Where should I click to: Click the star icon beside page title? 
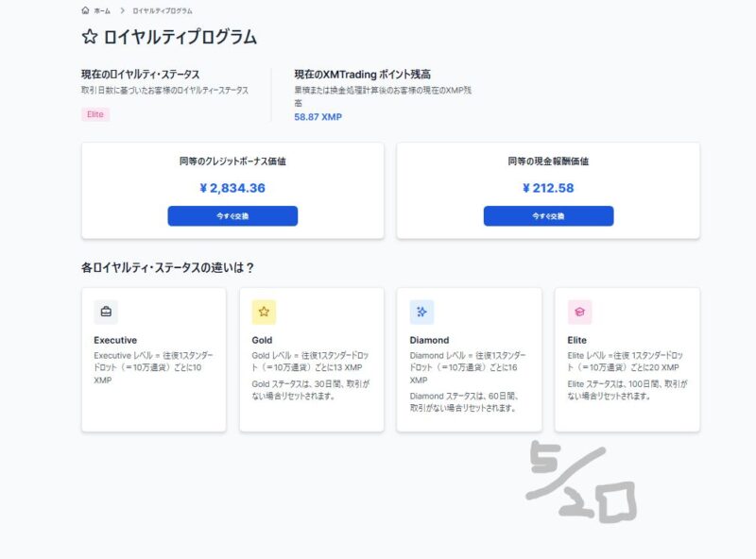coord(90,37)
